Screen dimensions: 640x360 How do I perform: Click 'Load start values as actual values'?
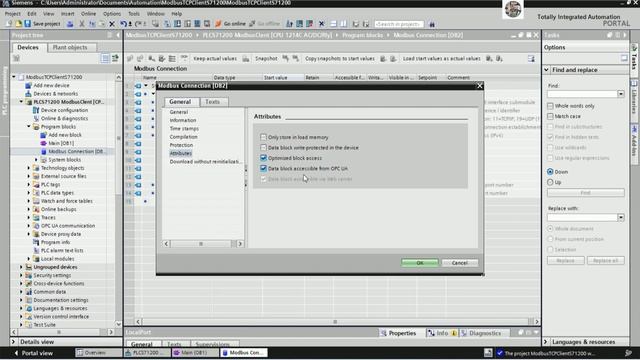442,59
